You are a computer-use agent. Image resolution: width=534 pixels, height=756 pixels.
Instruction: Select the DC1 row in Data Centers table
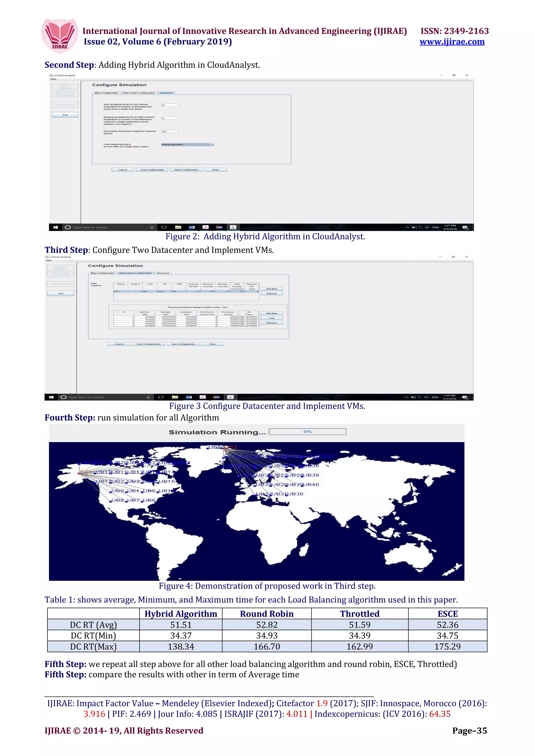tap(186, 291)
